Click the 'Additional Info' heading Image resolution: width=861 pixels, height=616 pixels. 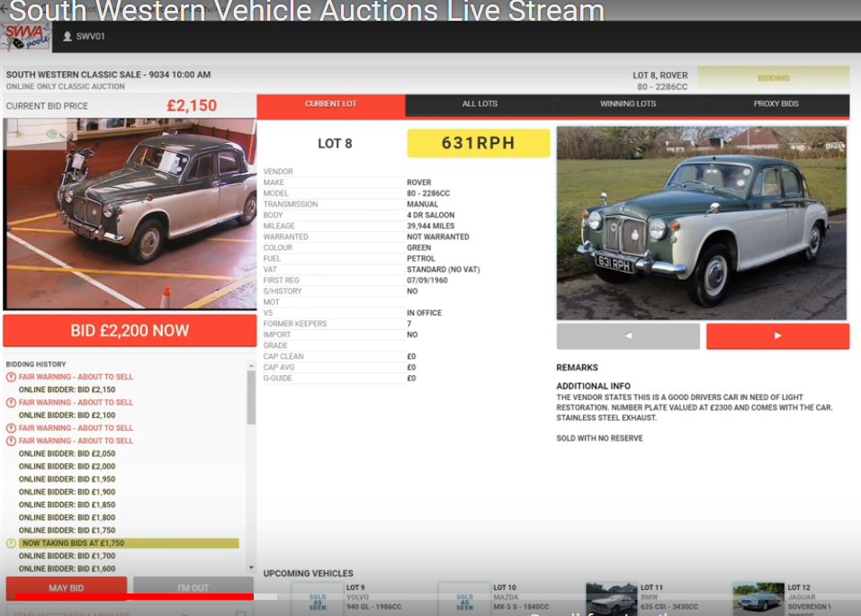593,387
